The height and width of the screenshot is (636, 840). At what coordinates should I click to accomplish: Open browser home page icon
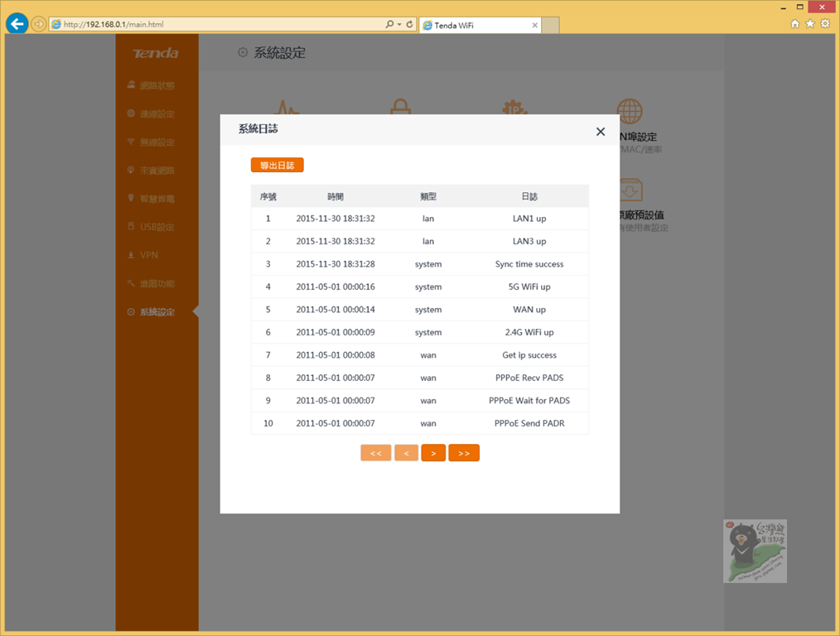tap(795, 23)
